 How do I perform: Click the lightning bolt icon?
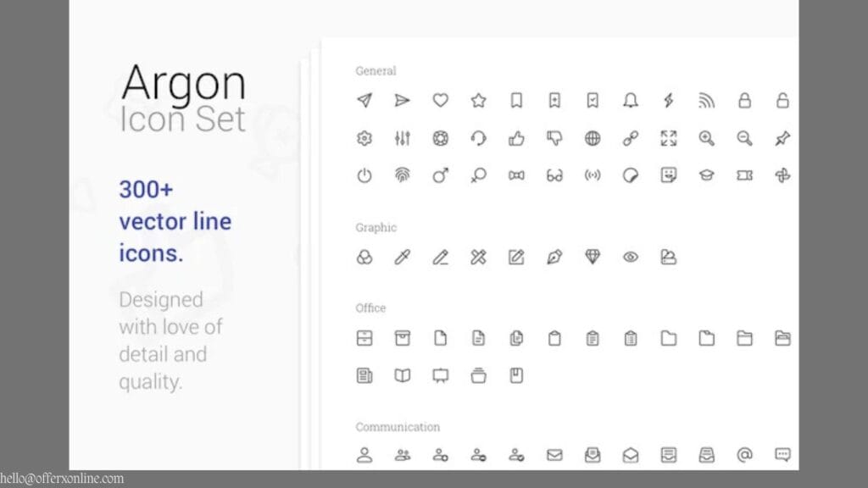coord(669,100)
